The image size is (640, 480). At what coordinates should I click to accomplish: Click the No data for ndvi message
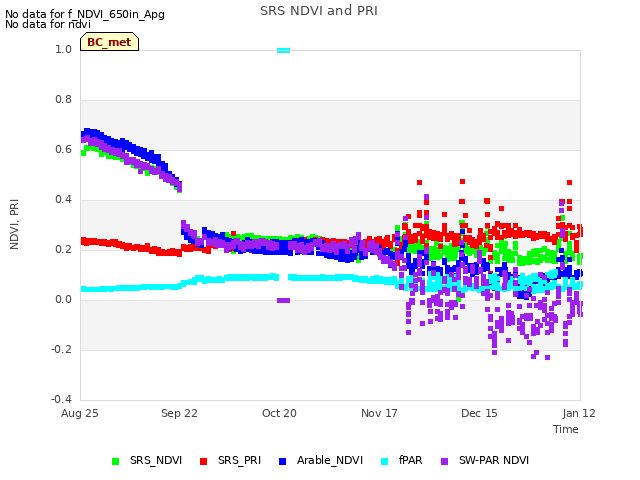48,24
